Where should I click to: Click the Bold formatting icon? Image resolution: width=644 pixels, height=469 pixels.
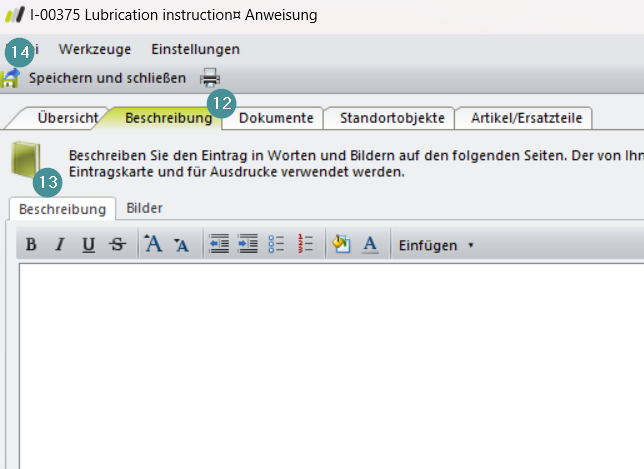[31, 244]
